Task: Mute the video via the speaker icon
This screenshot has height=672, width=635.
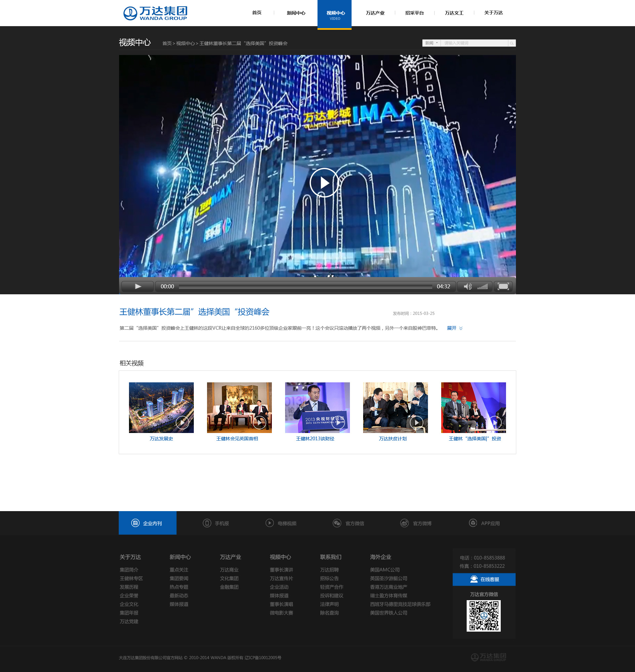Action: pos(467,286)
